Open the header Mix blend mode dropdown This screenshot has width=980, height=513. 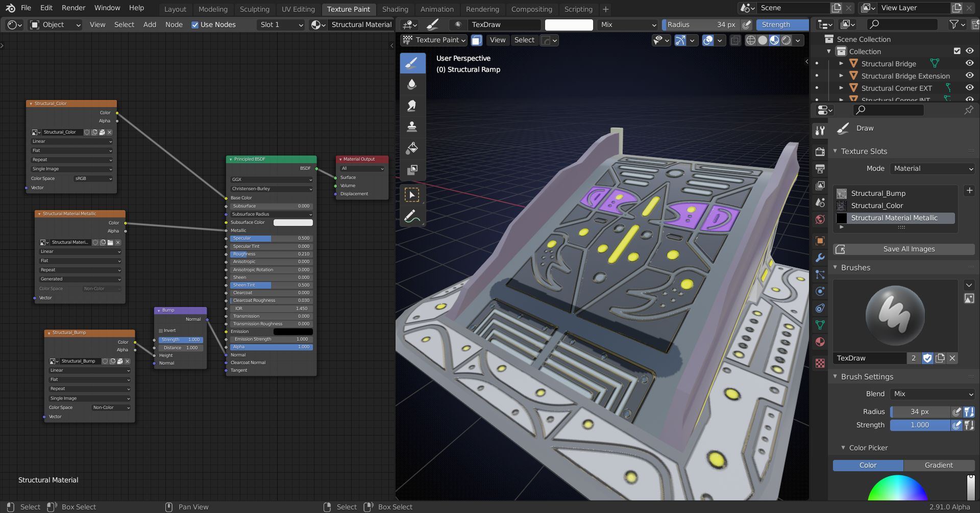[628, 24]
